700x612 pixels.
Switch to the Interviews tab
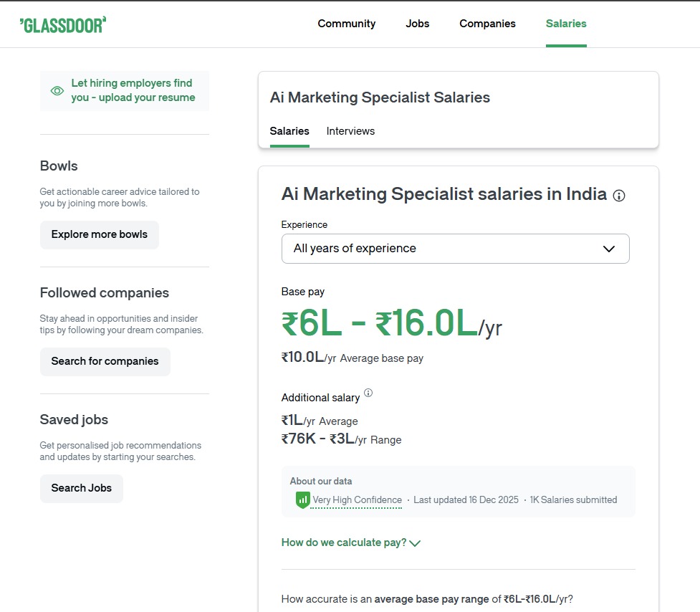(350, 131)
